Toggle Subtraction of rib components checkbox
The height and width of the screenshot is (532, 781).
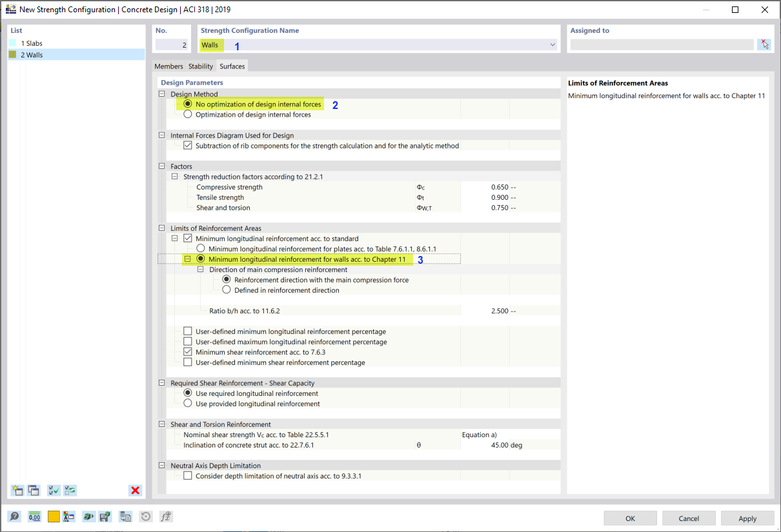coord(188,145)
